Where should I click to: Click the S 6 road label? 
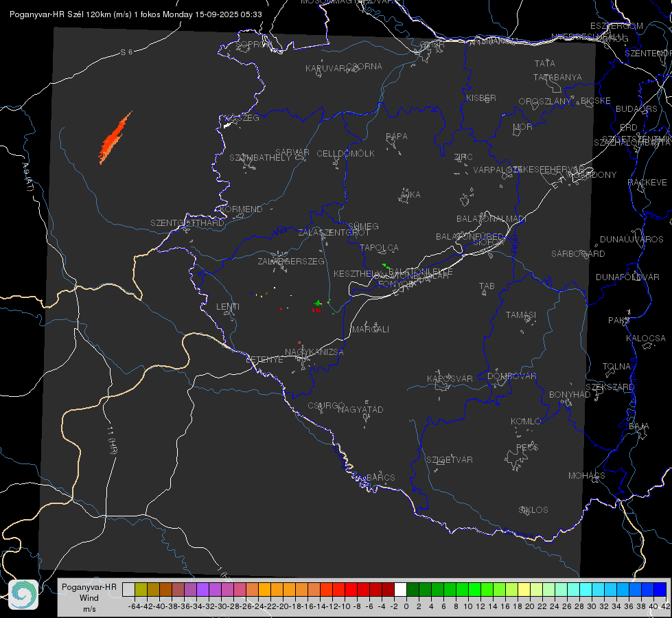[126, 52]
